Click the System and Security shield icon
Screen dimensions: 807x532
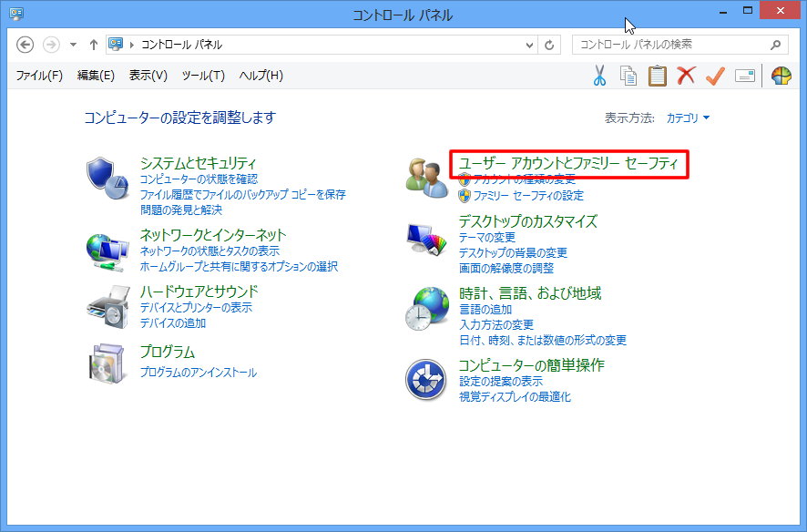[x=107, y=179]
